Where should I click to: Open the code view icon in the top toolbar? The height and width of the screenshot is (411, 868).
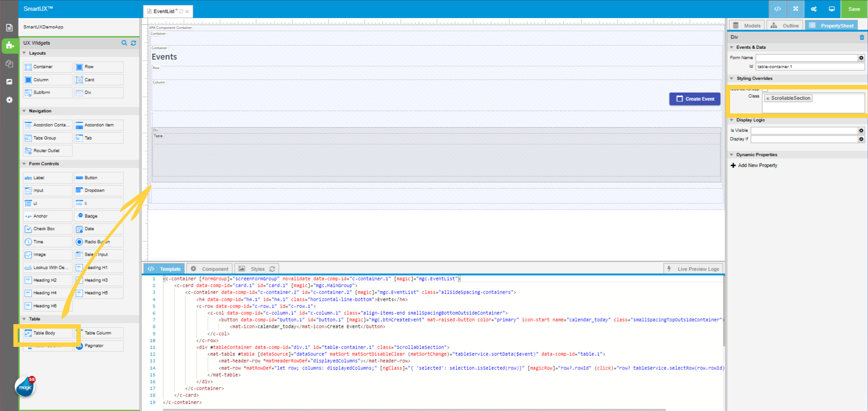[x=778, y=9]
